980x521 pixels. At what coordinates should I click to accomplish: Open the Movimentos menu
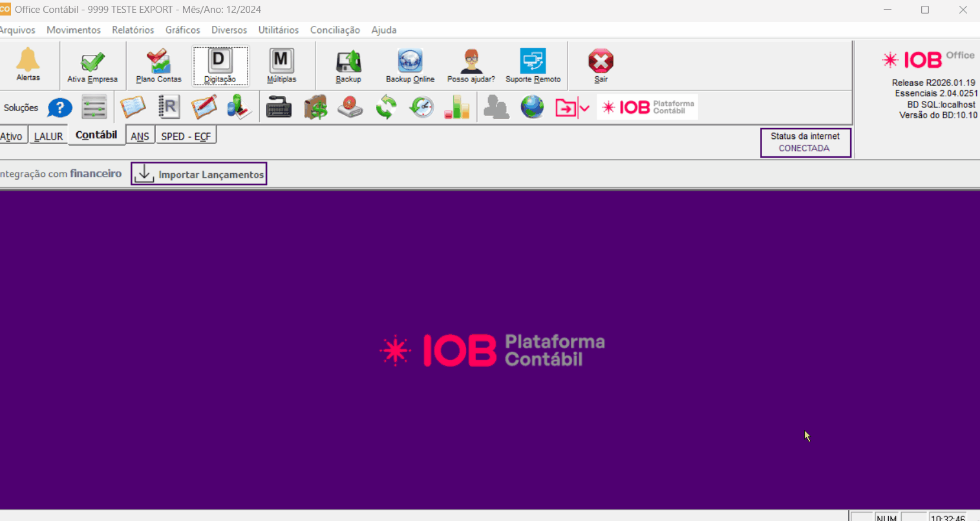pos(74,30)
